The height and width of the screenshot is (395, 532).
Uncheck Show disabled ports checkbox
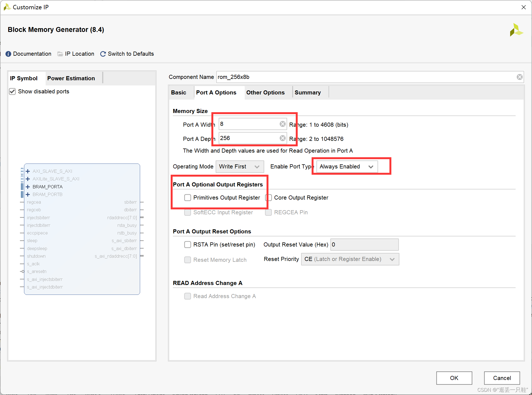[12, 91]
